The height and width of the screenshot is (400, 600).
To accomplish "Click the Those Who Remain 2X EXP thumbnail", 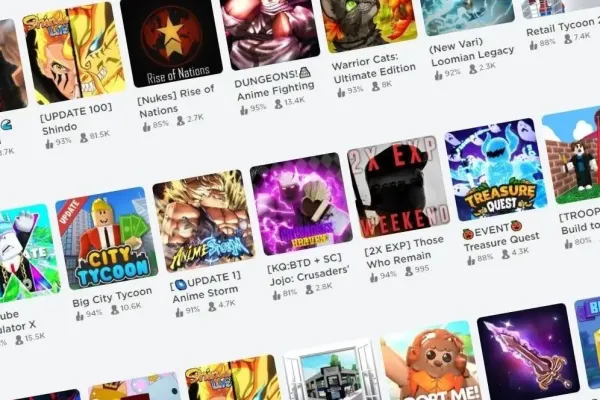I will (398, 187).
